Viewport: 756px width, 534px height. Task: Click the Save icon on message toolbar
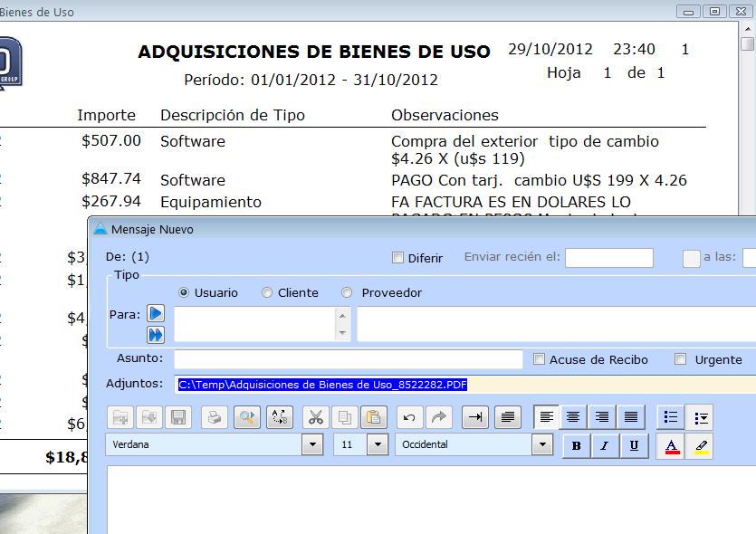(x=177, y=417)
